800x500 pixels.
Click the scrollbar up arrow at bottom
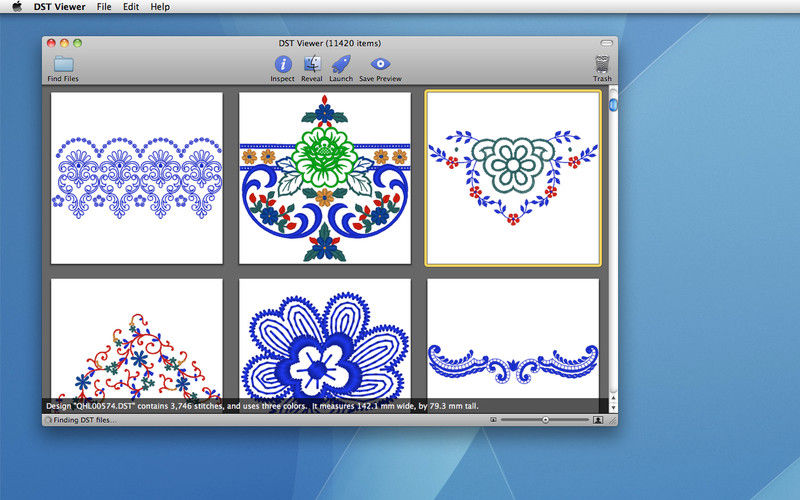point(613,398)
